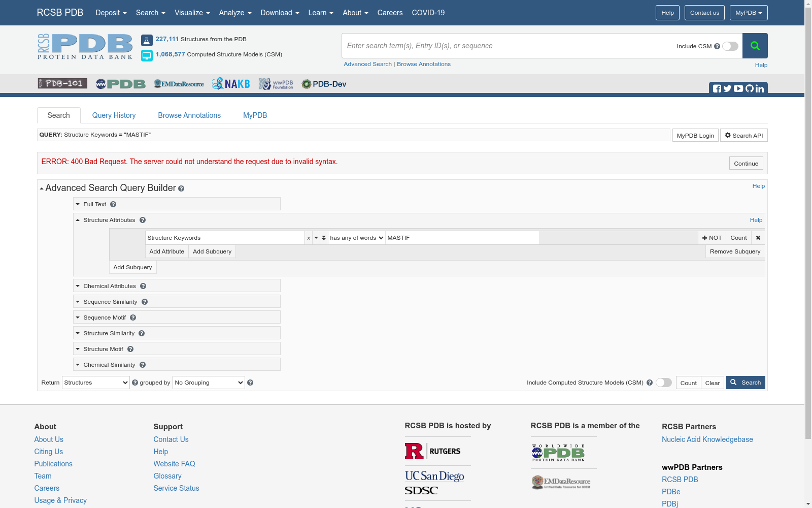This screenshot has width=812, height=508.
Task: Open the MyPDB dropdown in header
Action: point(749,13)
